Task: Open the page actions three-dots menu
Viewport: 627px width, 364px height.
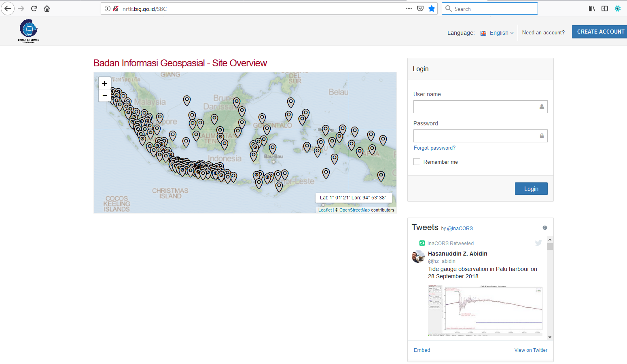Action: (x=409, y=8)
